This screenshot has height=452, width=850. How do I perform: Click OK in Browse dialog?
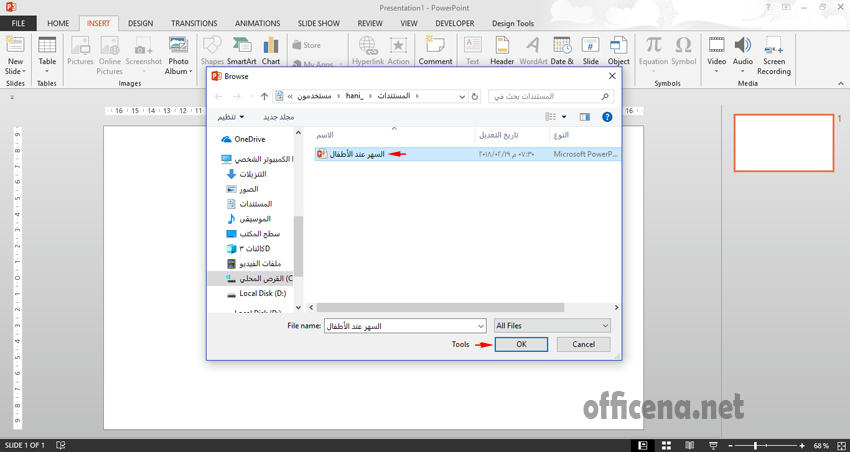pos(521,344)
